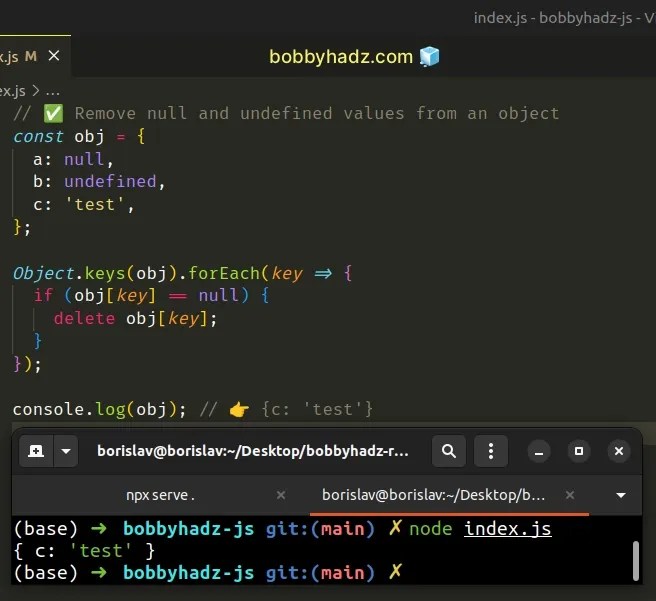Click the "c: 'test'," line
Viewport: 656px width, 601px height.
83,205
